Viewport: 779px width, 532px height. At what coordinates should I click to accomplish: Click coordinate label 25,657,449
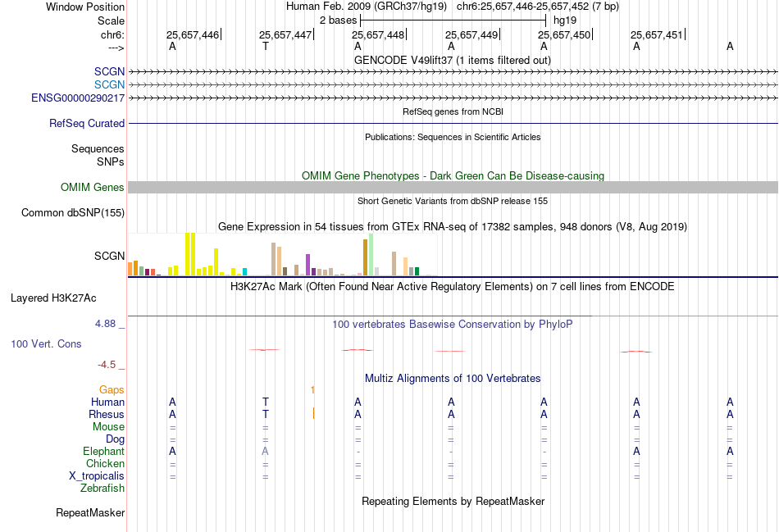pyautogui.click(x=471, y=34)
